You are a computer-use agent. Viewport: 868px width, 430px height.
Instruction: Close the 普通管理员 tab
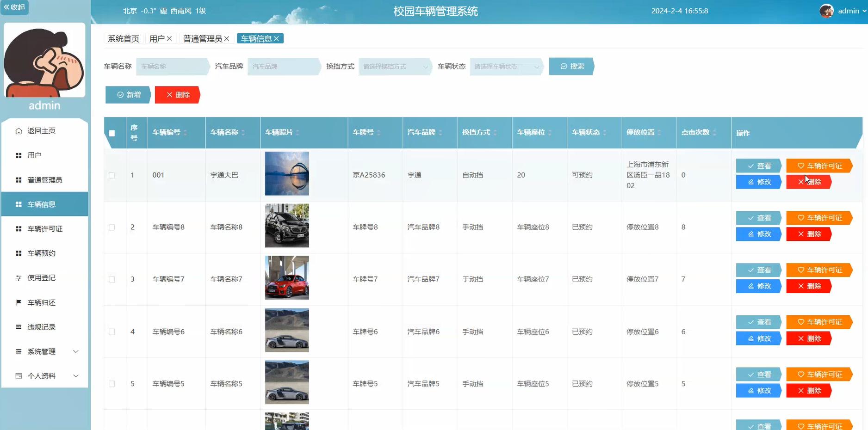(x=227, y=38)
